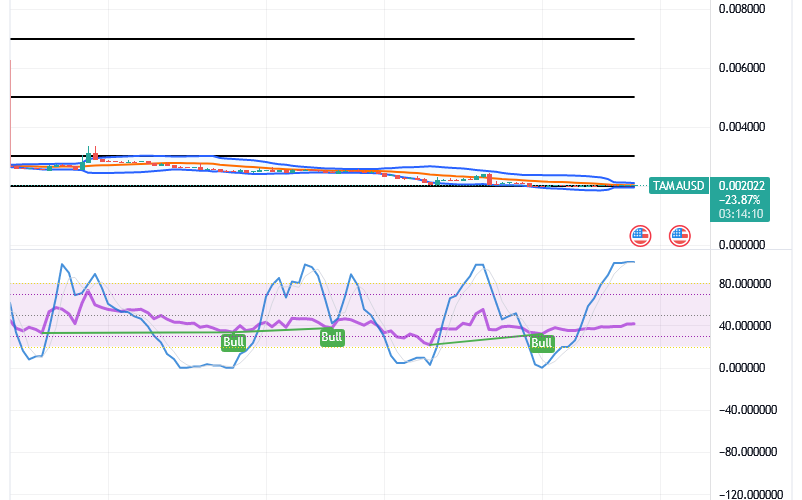The height and width of the screenshot is (500, 802).
Task: Click the 0.006000 price axis label
Action: (x=742, y=68)
